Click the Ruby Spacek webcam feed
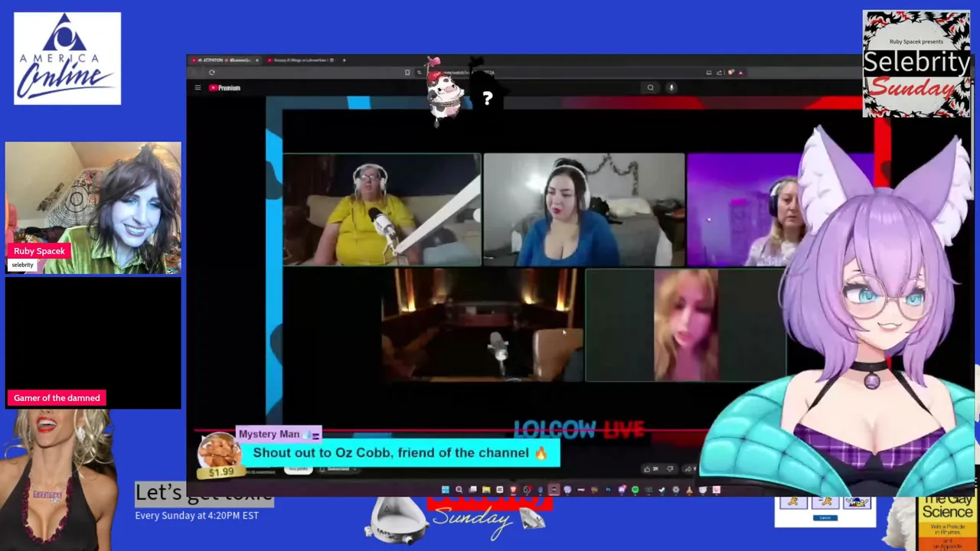This screenshot has width=980, height=551. [93, 208]
